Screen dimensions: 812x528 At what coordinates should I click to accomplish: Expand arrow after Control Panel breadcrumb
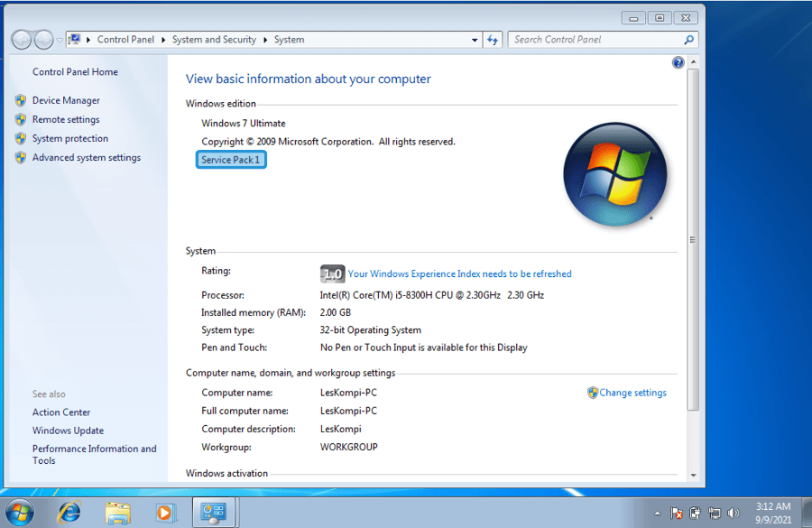pos(163,40)
